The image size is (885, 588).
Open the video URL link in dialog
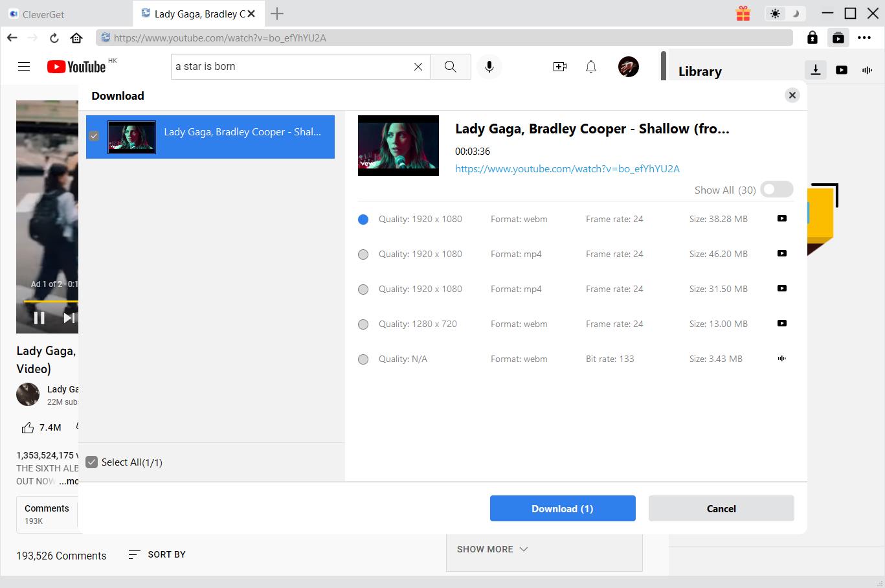pos(567,168)
